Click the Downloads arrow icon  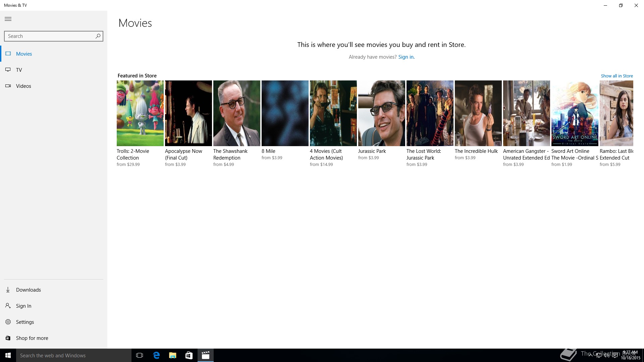pos(8,290)
